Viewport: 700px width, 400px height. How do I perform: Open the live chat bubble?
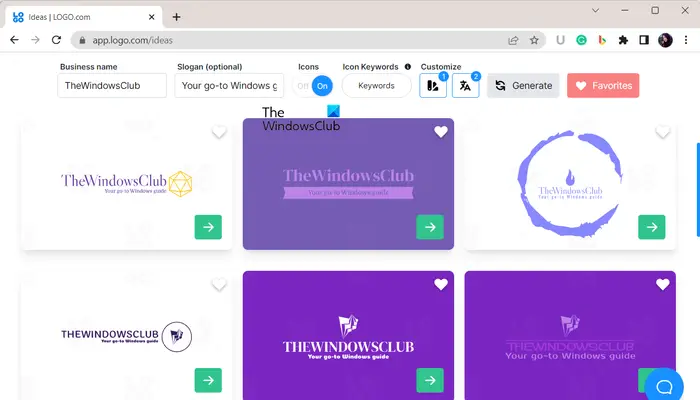tap(664, 385)
